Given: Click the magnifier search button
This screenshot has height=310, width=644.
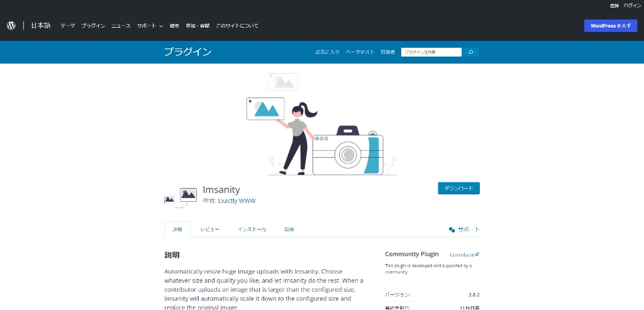Looking at the screenshot, I should click(x=470, y=52).
